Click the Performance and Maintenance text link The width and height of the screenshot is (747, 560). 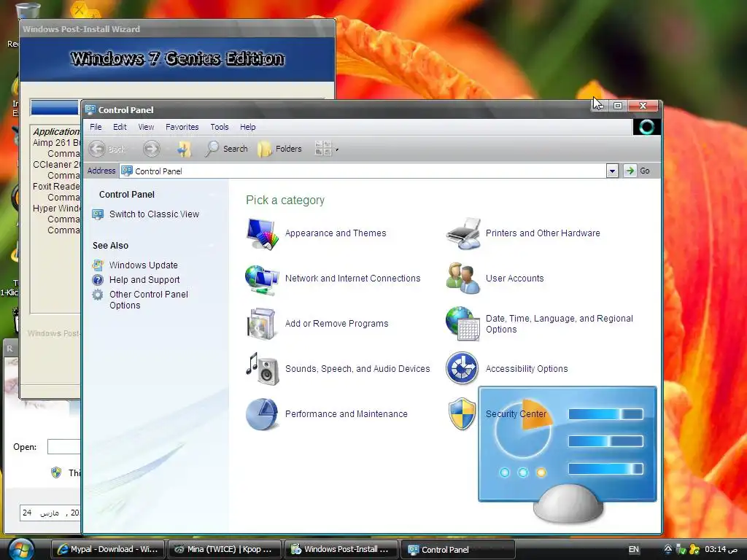(x=347, y=414)
